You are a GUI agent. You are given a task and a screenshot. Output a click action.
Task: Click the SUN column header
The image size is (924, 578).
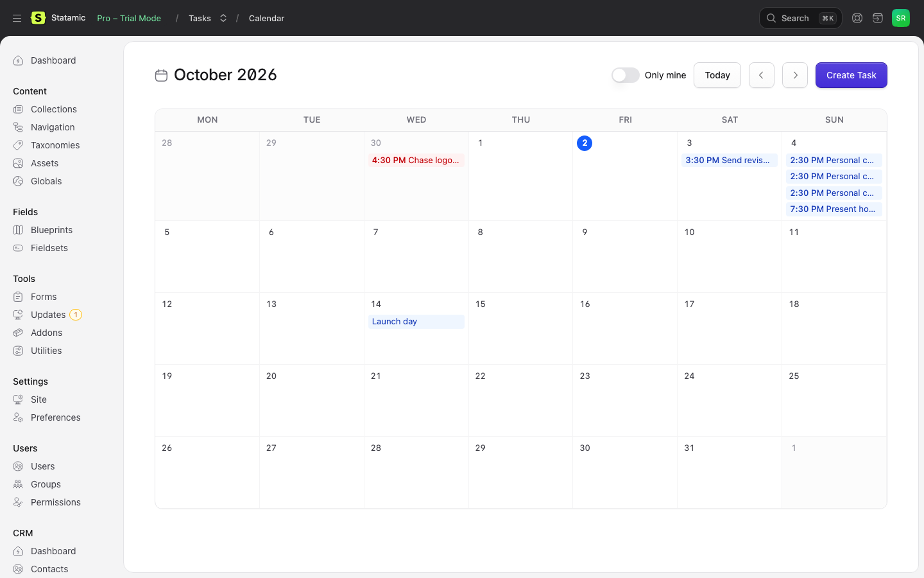point(834,119)
